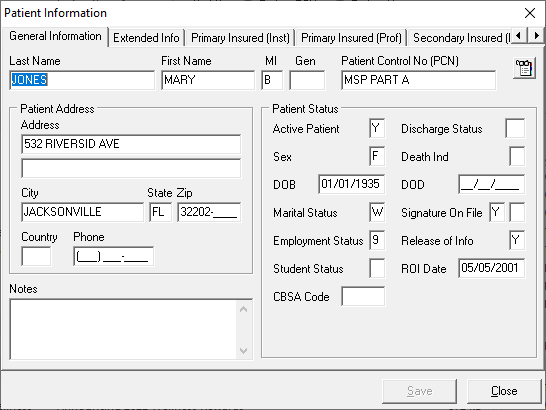Image resolution: width=546 pixels, height=410 pixels.
Task: Open Primary Insured (Prof) tab
Action: tap(351, 38)
